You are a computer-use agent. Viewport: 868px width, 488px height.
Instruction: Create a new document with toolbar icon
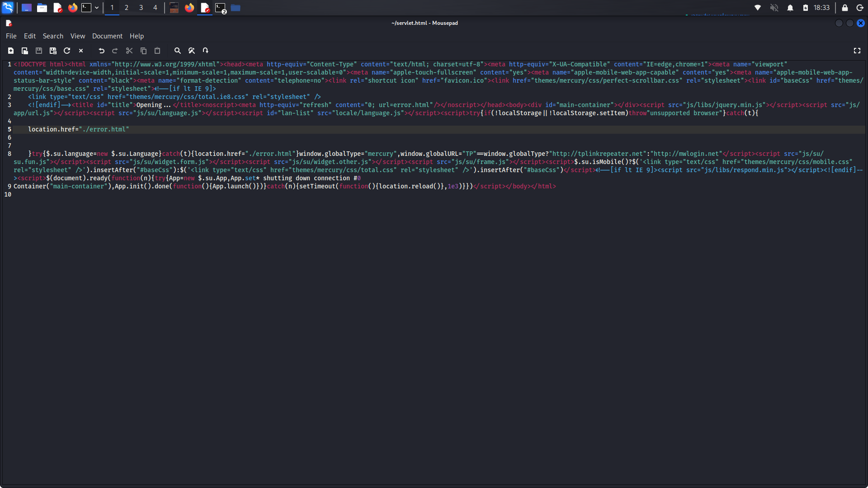coord(11,51)
